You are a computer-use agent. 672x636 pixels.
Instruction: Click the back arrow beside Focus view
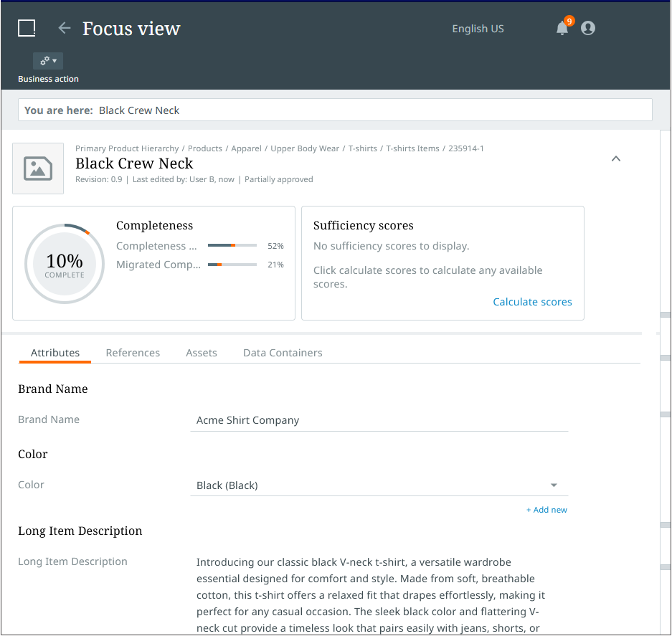point(65,28)
